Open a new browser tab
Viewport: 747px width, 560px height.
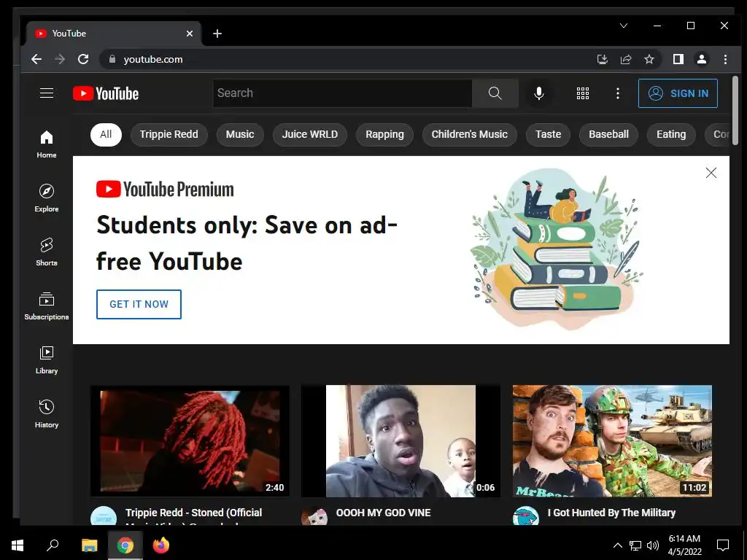217,34
